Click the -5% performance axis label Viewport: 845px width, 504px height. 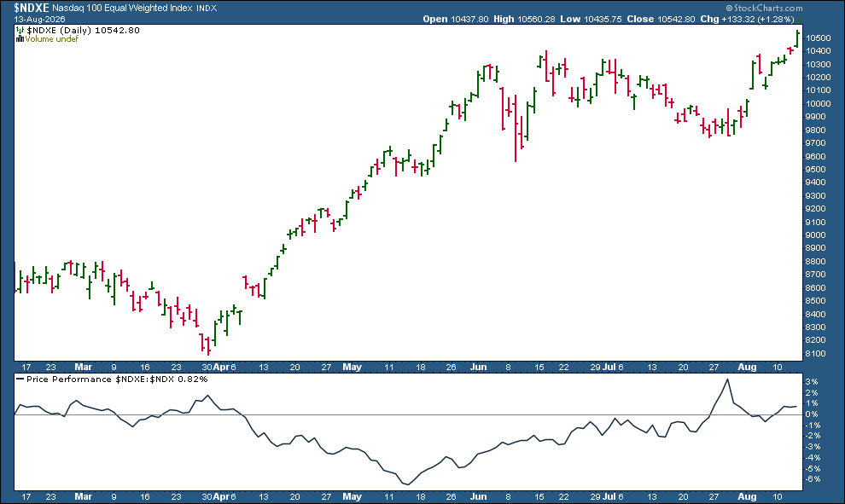813,468
